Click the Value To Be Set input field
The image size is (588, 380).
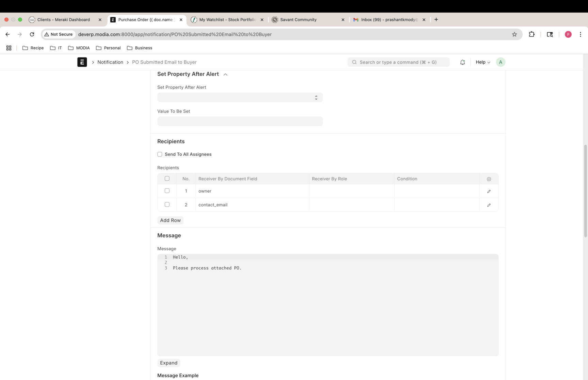240,121
